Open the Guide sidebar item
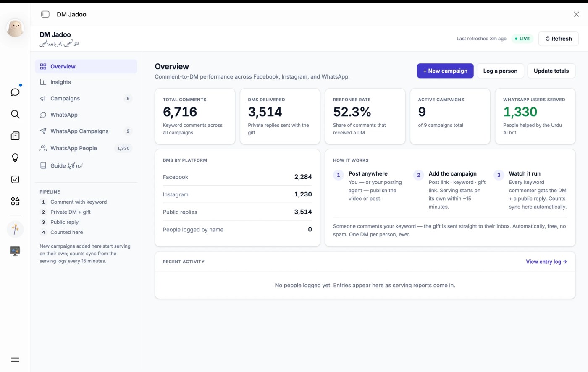The height and width of the screenshot is (372, 588). coord(86,165)
